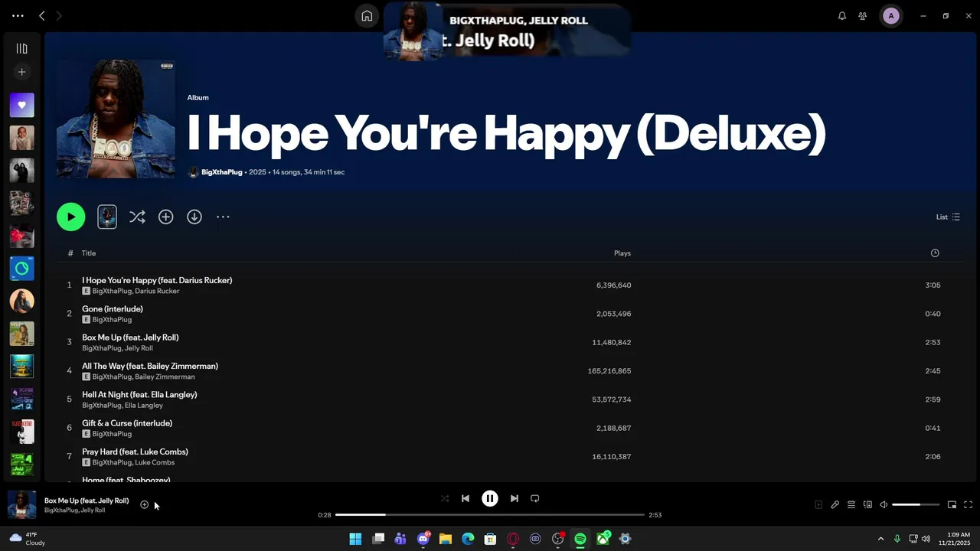
Task: Open Bailey Zimmerman artist link in track 4
Action: coord(165,377)
